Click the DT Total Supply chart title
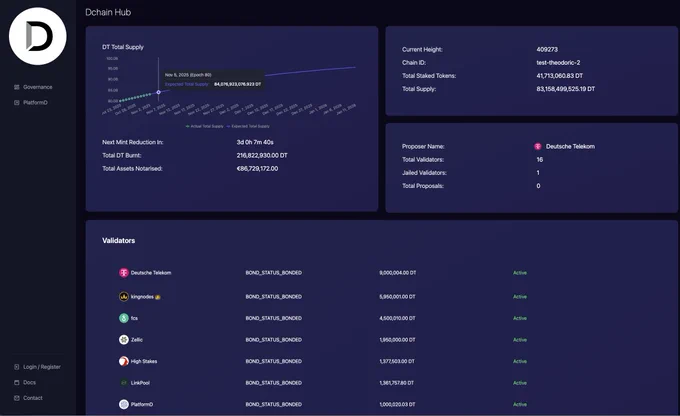Screen dimensions: 680x416 point(123,47)
